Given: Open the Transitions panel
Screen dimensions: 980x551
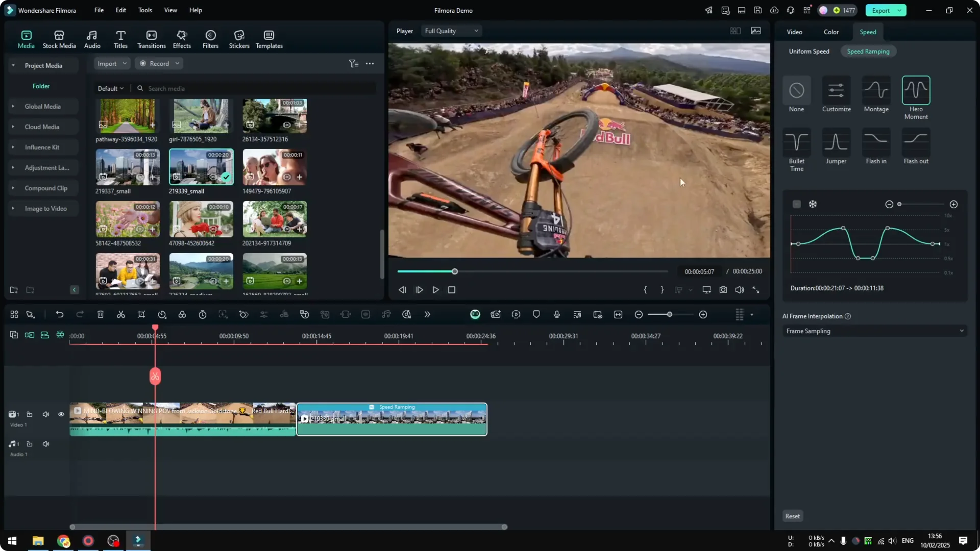Looking at the screenshot, I should (151, 38).
